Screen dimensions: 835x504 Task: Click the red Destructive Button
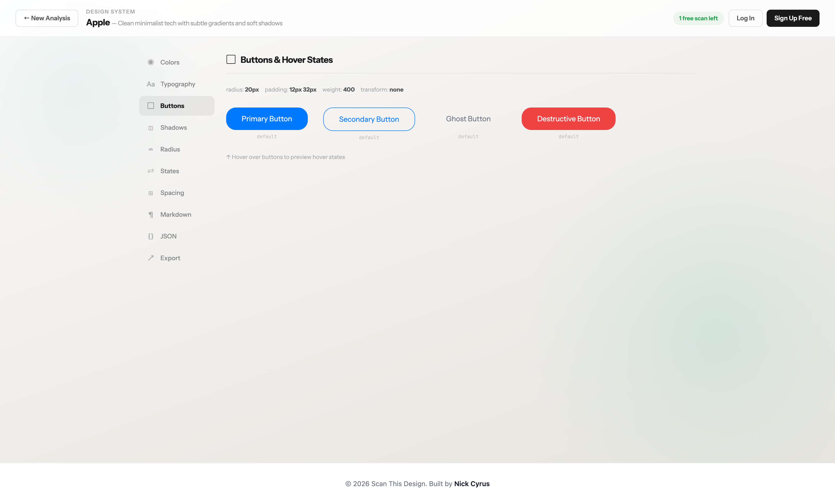pyautogui.click(x=569, y=119)
